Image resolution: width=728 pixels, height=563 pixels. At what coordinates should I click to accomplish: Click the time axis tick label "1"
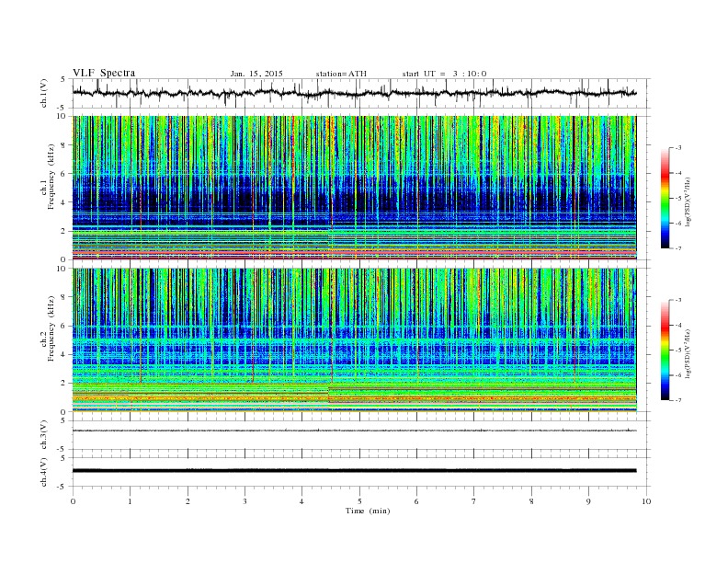click(x=130, y=501)
